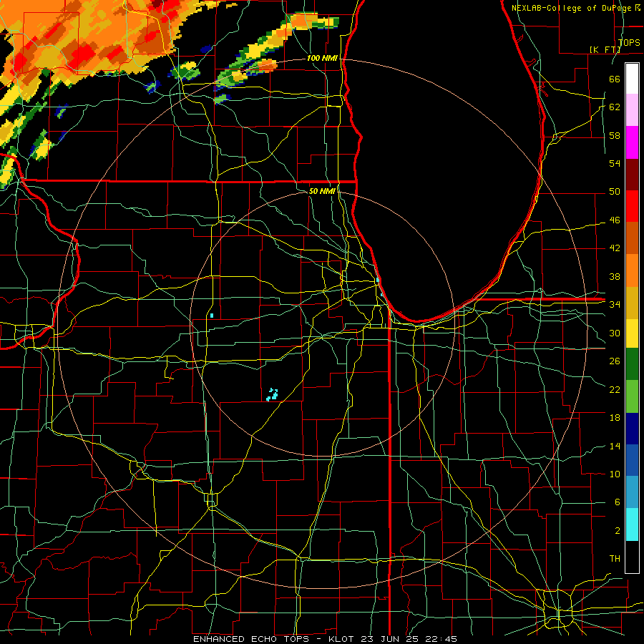Click the "58" legend value
This screenshot has width=644, height=644.
[x=615, y=135]
